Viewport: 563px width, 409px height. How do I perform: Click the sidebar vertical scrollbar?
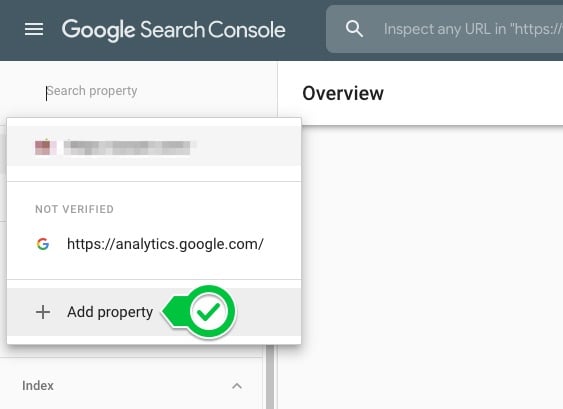pyautogui.click(x=270, y=376)
